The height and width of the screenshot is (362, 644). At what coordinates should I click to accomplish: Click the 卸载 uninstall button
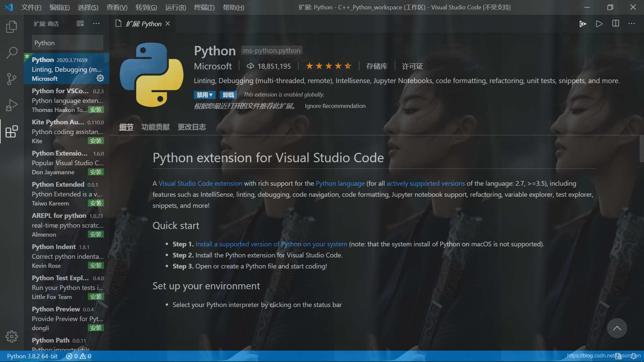[x=228, y=95]
